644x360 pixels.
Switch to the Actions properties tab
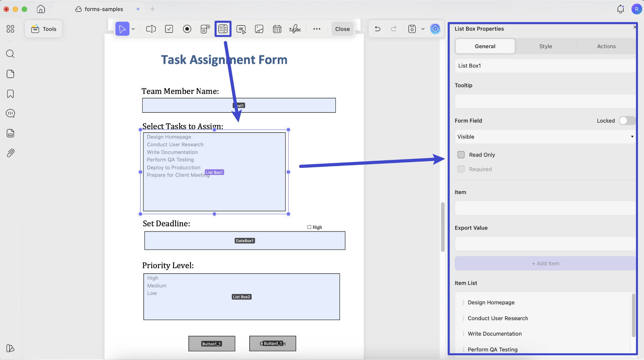point(606,46)
